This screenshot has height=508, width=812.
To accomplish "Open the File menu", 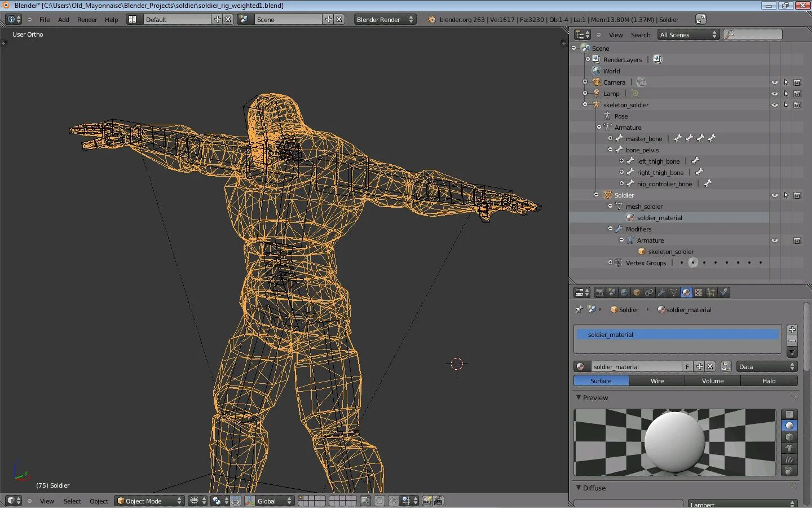I will [x=45, y=19].
